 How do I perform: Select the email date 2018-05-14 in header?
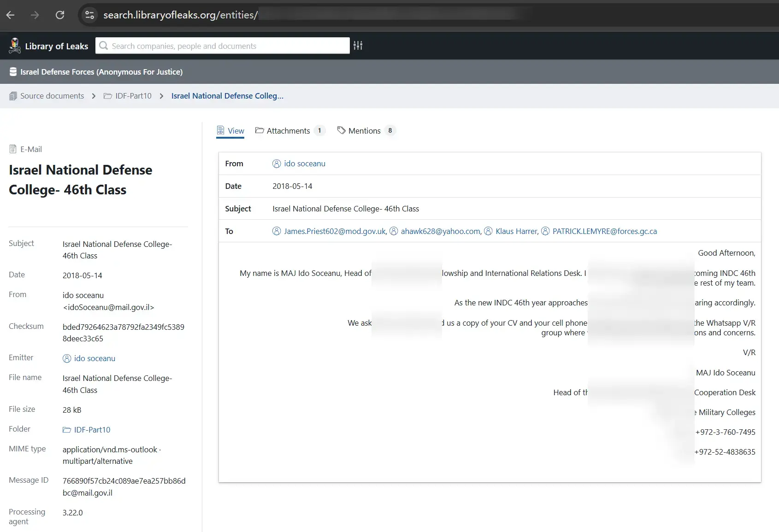[x=292, y=186]
